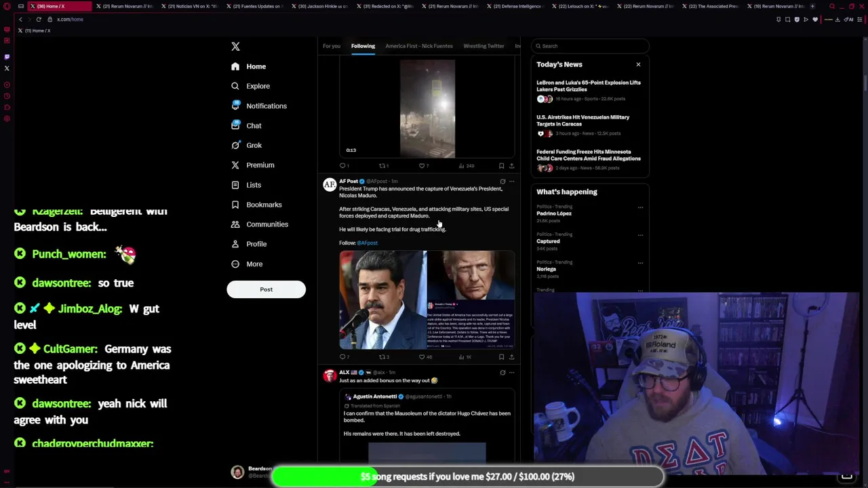Open Grok from the X sidebar

tap(246, 145)
